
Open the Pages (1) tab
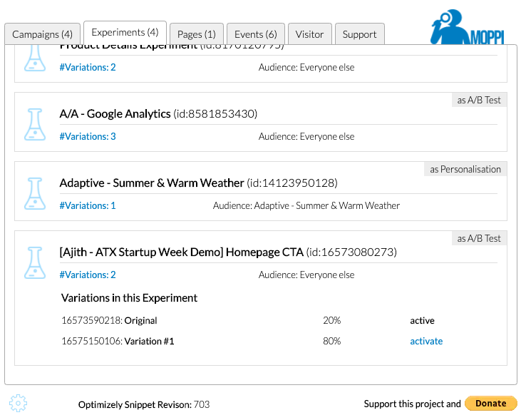point(197,34)
